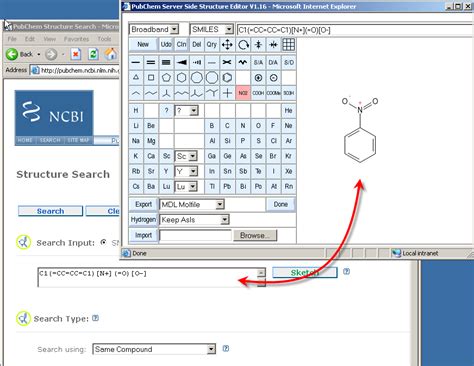Add a cyclopentane pentagon ring
The height and width of the screenshot is (366, 474).
pyautogui.click(x=166, y=78)
